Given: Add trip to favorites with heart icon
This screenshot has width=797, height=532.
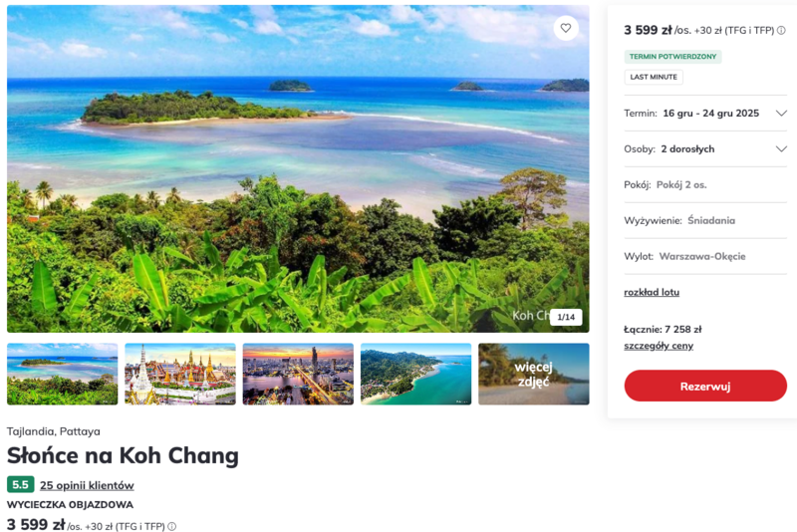Looking at the screenshot, I should coord(565,29).
